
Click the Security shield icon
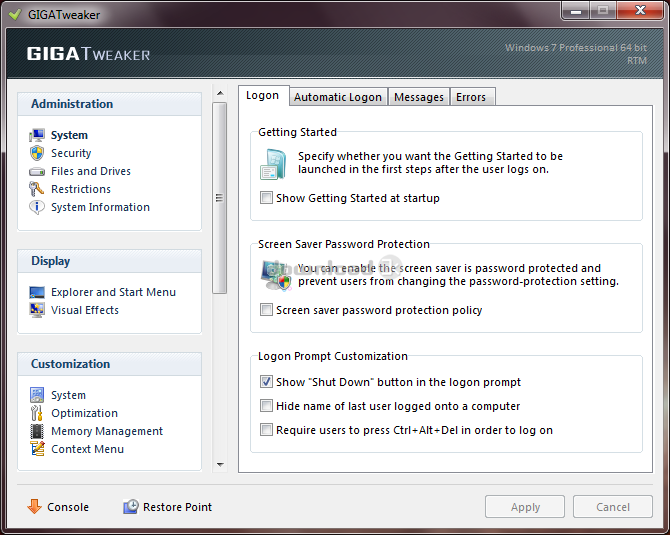(x=37, y=153)
